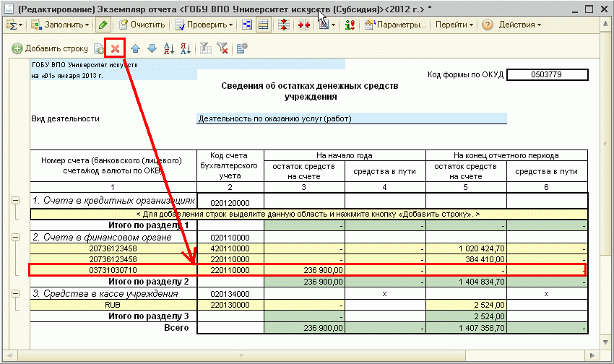
Task: Select cell 220130000
Action: pyautogui.click(x=230, y=305)
